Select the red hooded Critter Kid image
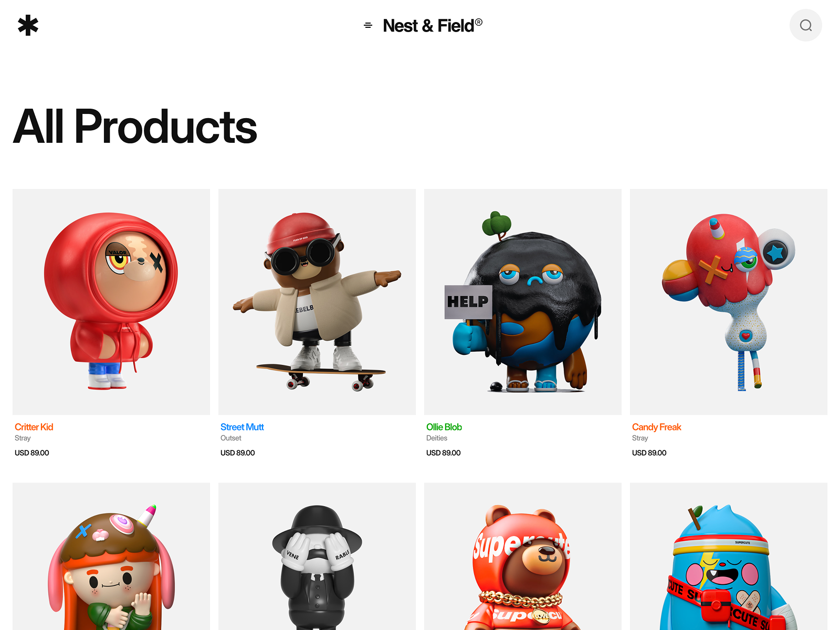Viewport: 840px width, 630px height. (111, 302)
